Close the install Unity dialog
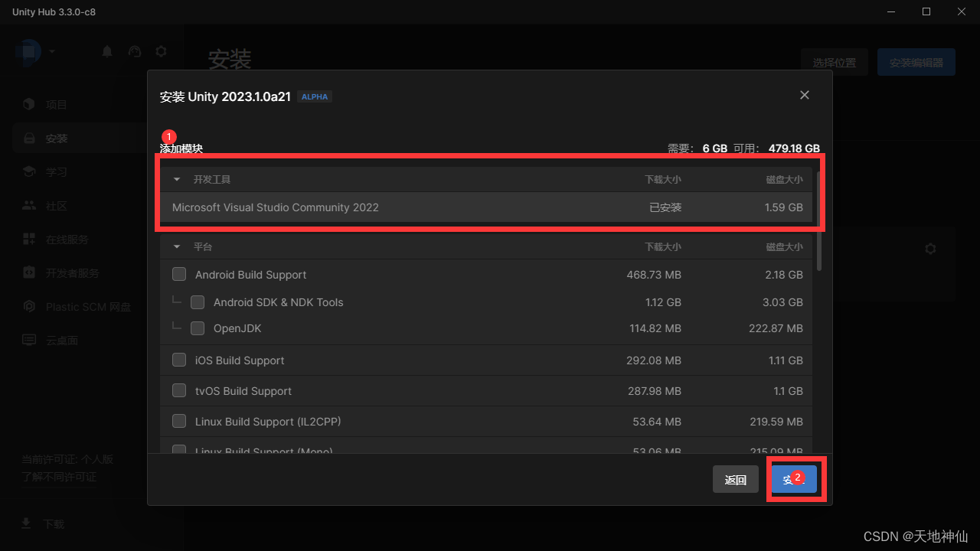The height and width of the screenshot is (551, 980). (805, 95)
